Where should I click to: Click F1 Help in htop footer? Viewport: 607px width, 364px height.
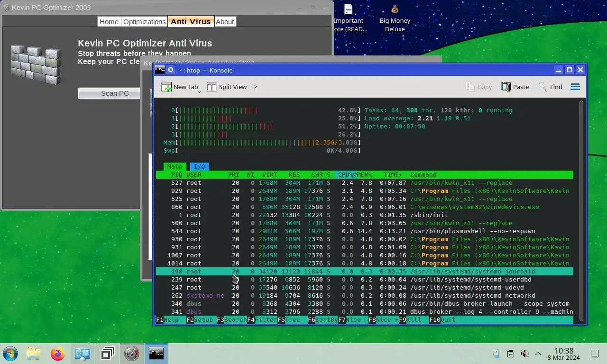click(171, 319)
